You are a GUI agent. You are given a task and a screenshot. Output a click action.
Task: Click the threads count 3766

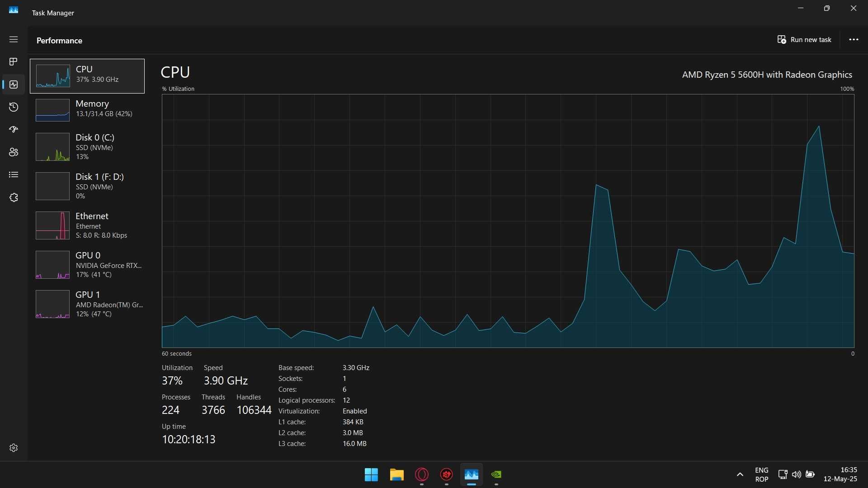click(x=213, y=410)
